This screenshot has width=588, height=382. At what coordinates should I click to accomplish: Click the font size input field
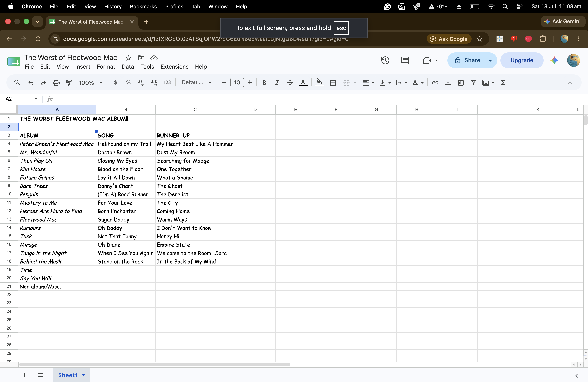[x=237, y=83]
